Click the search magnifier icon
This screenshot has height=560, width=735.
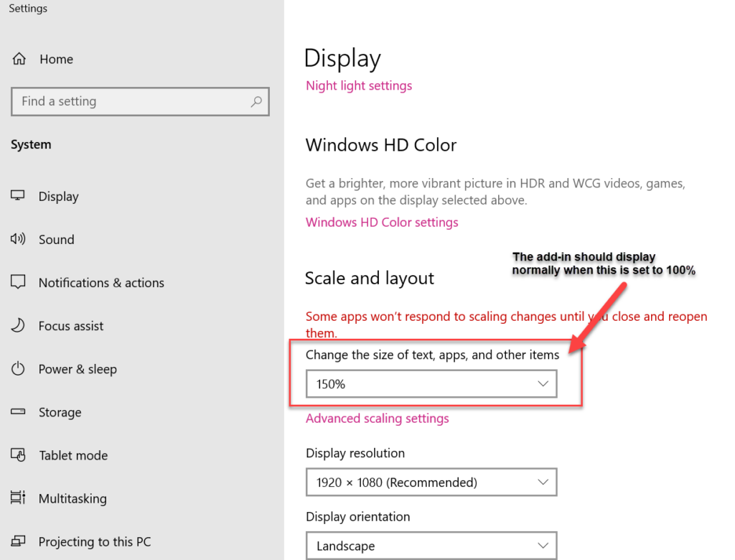[256, 102]
